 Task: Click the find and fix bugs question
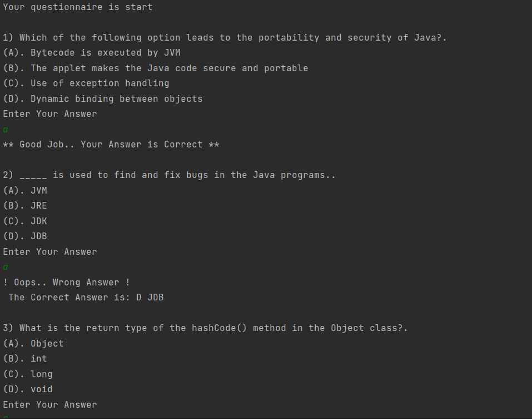(169, 175)
